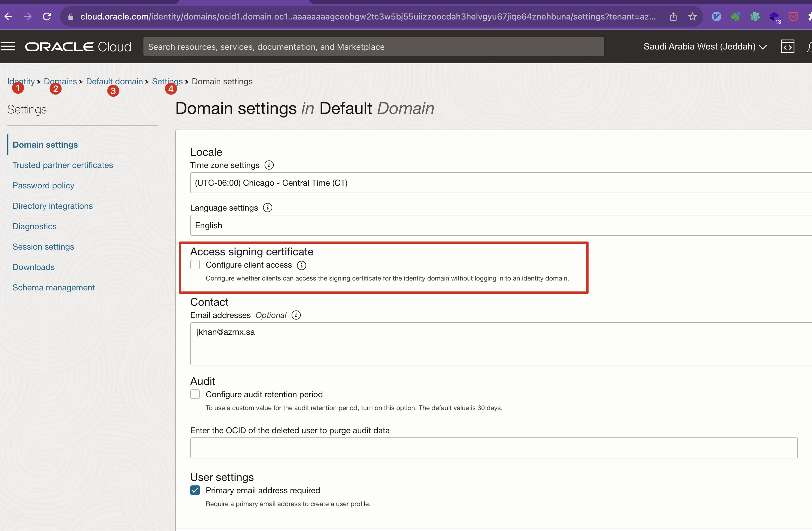This screenshot has width=812, height=531.
Task: Expand the Saudi Arabia West (Jeddah) region dropdown
Action: point(705,47)
